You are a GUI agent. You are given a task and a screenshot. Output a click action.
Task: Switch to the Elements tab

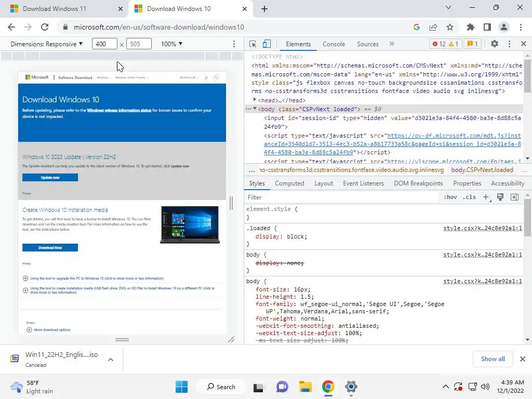(298, 44)
